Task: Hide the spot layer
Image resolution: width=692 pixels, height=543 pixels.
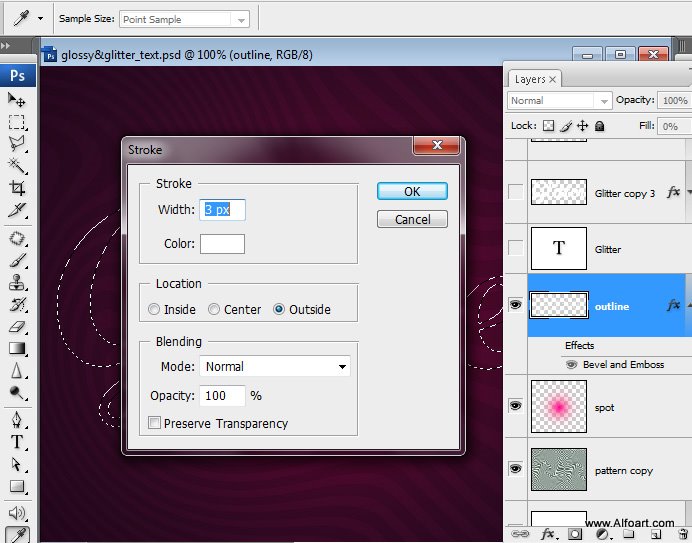Action: 516,405
